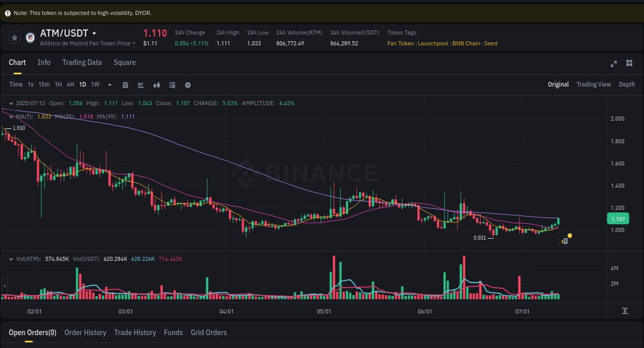Open the Atlético de Madrid Fan Token Price link
Screen dimensions: 644x348
(84, 43)
